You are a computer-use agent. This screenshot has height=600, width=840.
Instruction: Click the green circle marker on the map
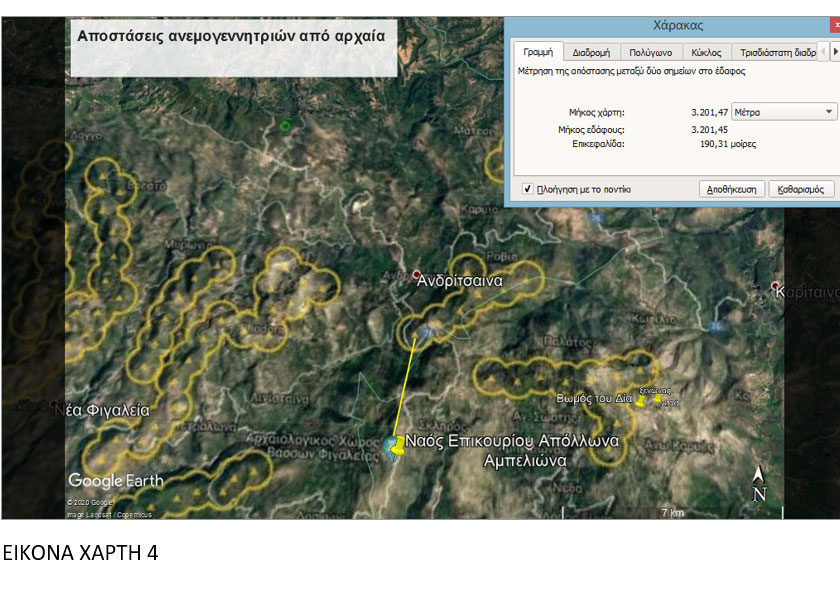click(285, 125)
